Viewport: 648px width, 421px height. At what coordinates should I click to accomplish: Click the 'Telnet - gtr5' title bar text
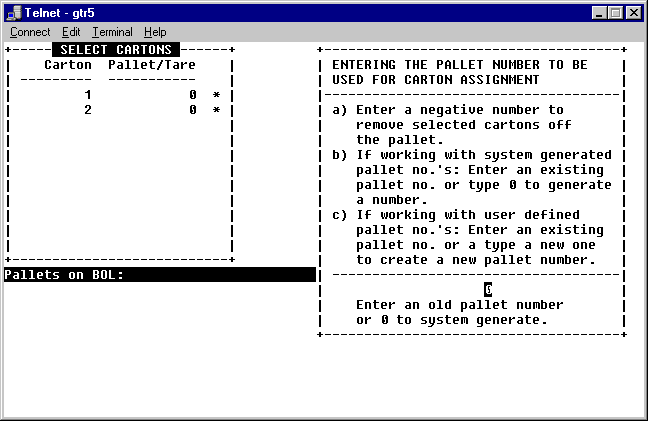pyautogui.click(x=59, y=12)
